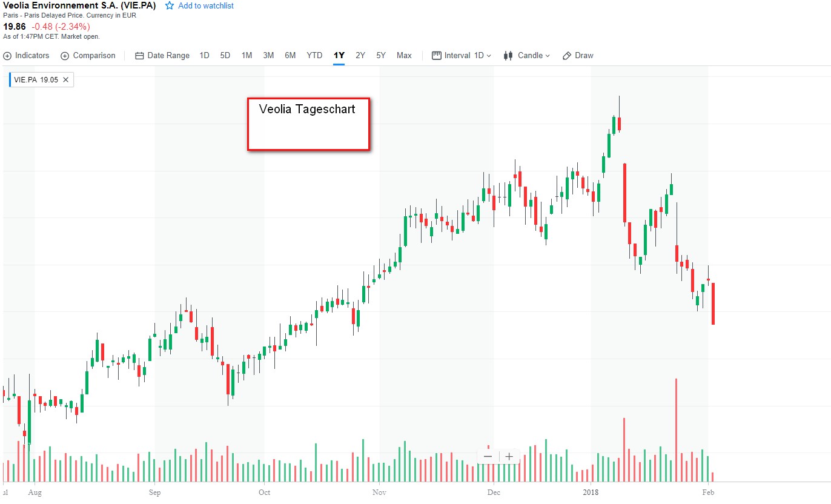Click the Interval ruler icon
Image resolution: width=831 pixels, height=504 pixels.
(x=437, y=56)
